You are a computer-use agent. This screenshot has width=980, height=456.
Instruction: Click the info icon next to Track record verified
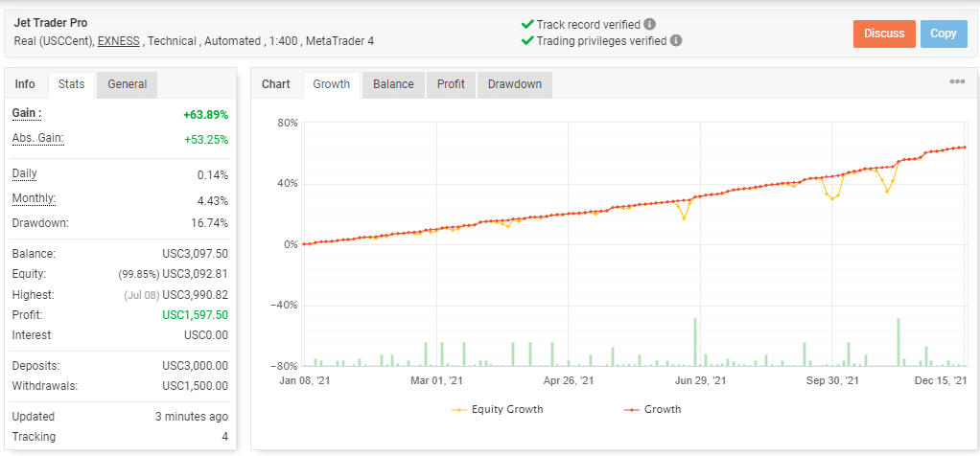pos(650,24)
